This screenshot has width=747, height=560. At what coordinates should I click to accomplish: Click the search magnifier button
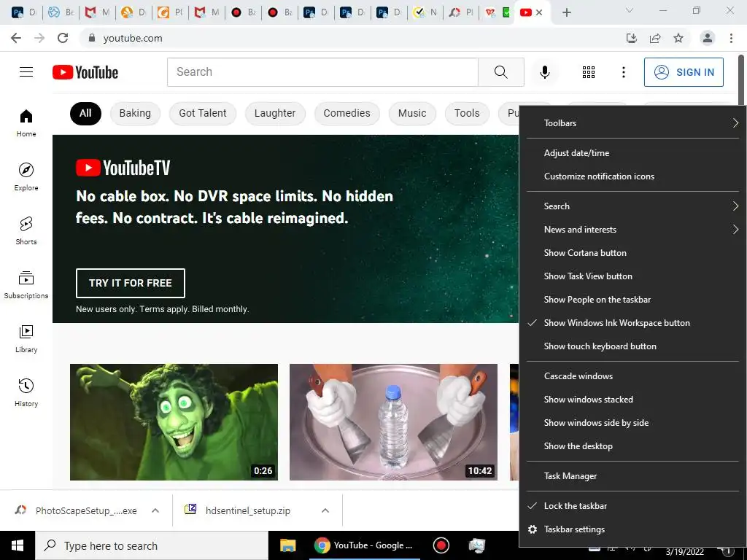click(500, 72)
